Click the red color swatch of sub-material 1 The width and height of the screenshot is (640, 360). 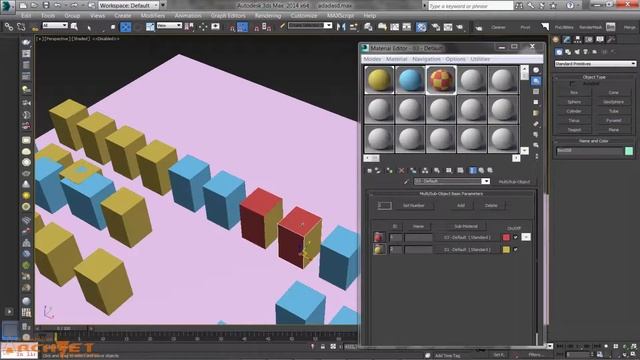coord(506,237)
